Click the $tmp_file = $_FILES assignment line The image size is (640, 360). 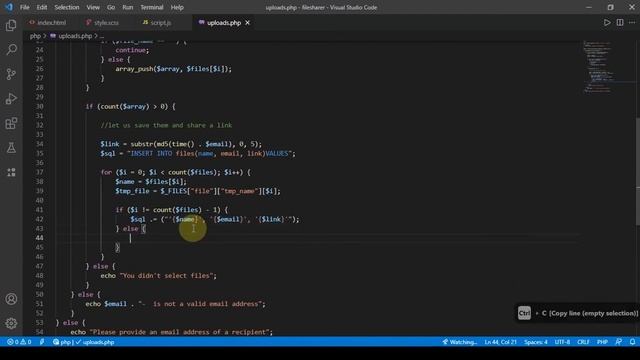pyautogui.click(x=198, y=191)
